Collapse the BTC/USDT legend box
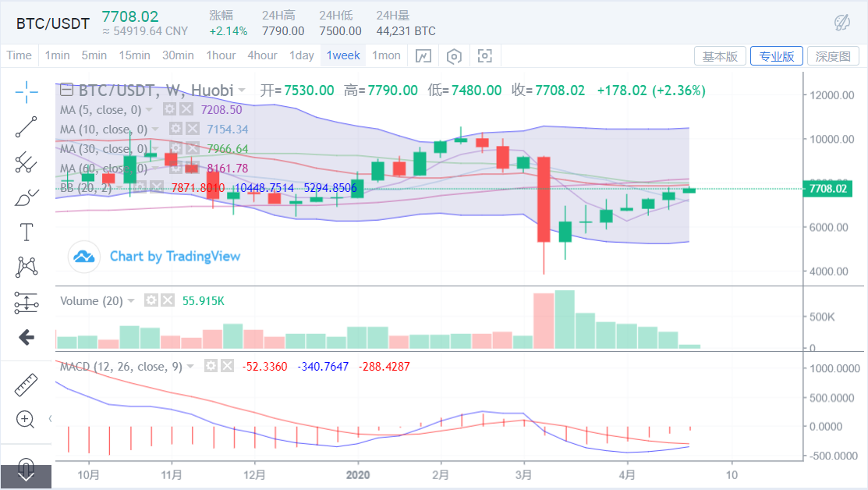 tap(66, 90)
